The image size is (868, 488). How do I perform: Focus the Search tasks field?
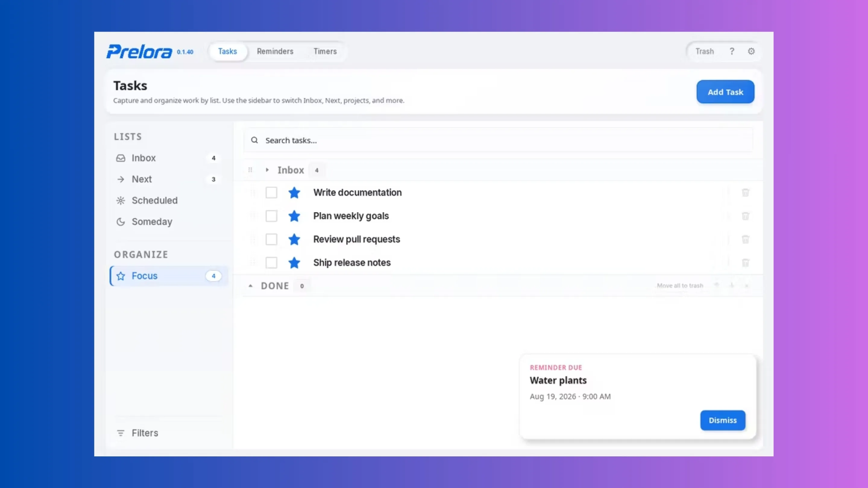coord(498,140)
